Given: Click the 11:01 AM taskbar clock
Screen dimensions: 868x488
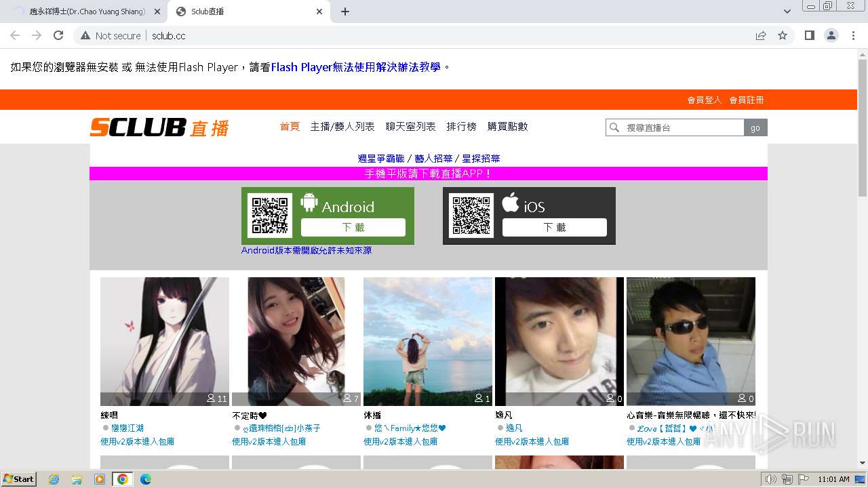Looking at the screenshot, I should (833, 479).
